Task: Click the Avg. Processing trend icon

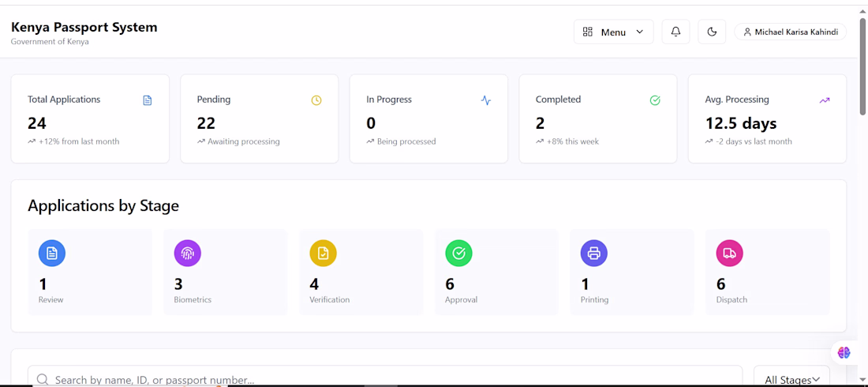Action: tap(825, 100)
